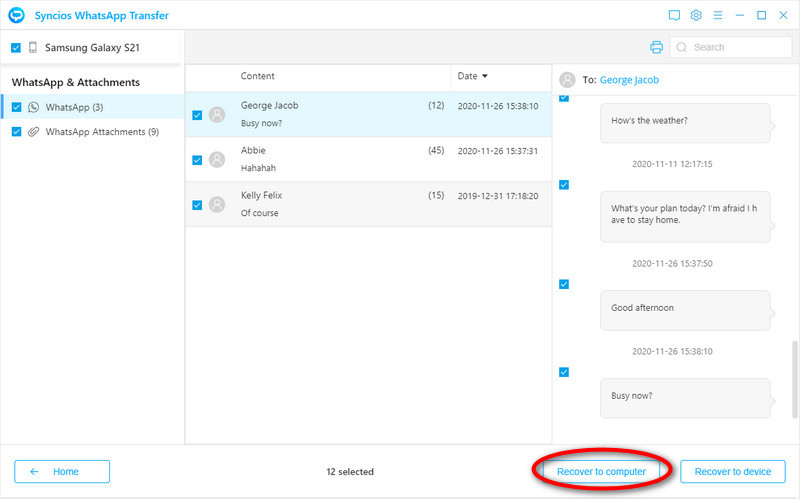Click the date 2019-12-31 17:18:20

497,196
